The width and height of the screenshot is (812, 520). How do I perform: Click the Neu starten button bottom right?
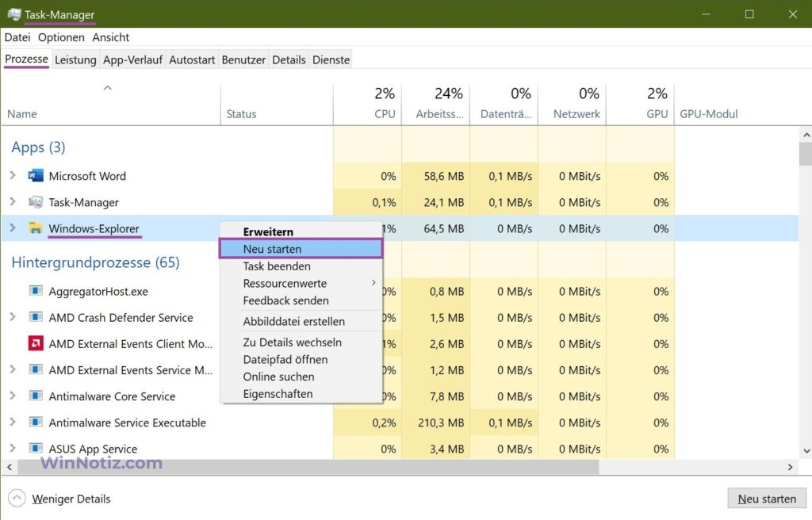[766, 499]
